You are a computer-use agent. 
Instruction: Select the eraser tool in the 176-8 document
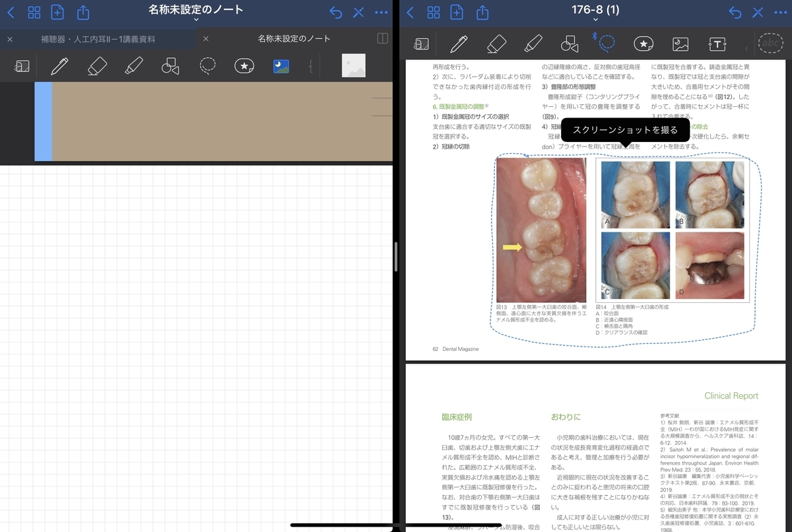click(496, 44)
